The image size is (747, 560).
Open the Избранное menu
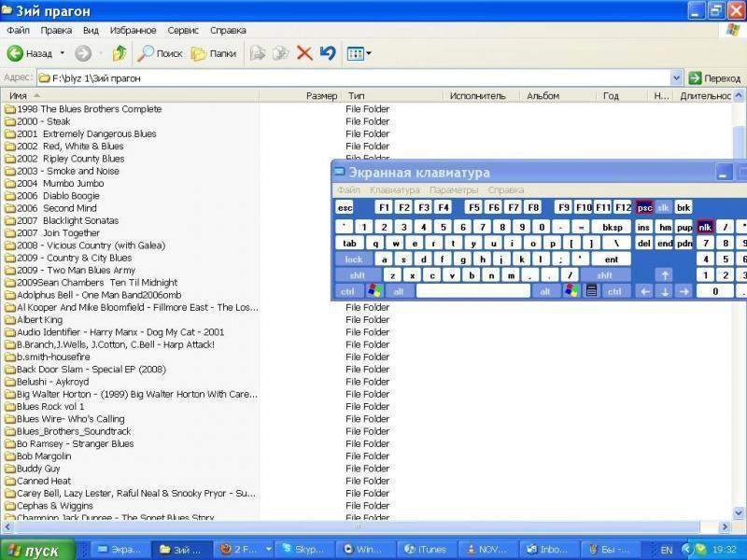(x=133, y=30)
